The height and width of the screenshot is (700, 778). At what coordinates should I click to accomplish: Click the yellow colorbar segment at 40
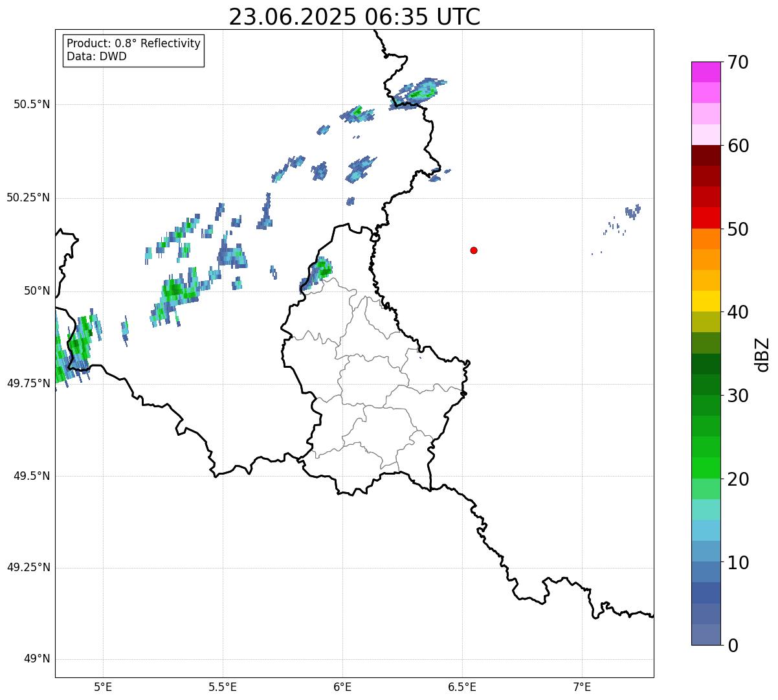pyautogui.click(x=706, y=302)
